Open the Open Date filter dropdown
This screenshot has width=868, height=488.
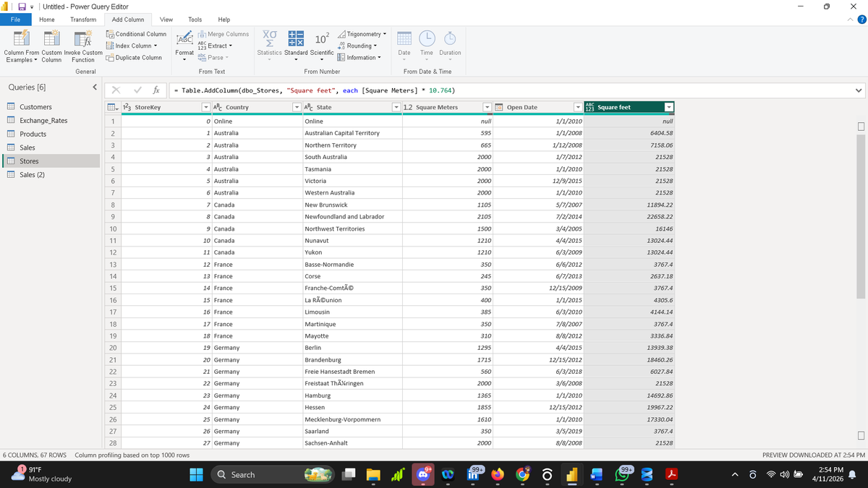click(x=578, y=107)
